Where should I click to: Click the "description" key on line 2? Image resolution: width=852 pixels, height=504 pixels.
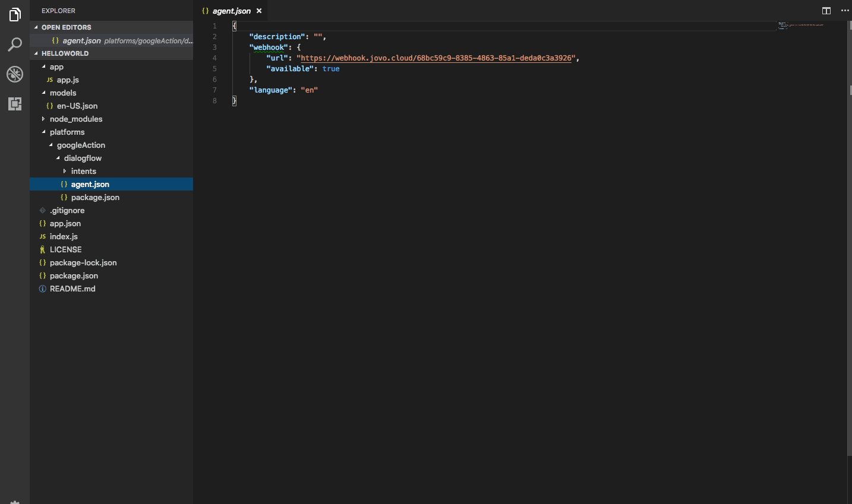(x=277, y=37)
